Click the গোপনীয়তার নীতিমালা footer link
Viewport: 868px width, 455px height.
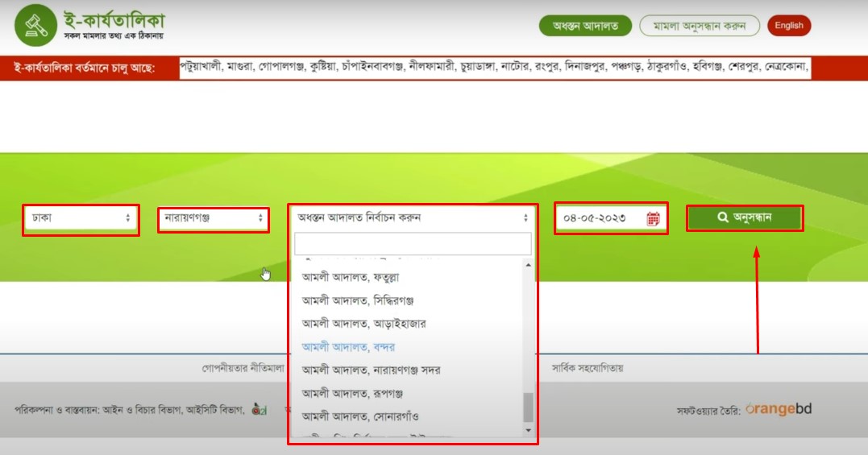pos(243,368)
